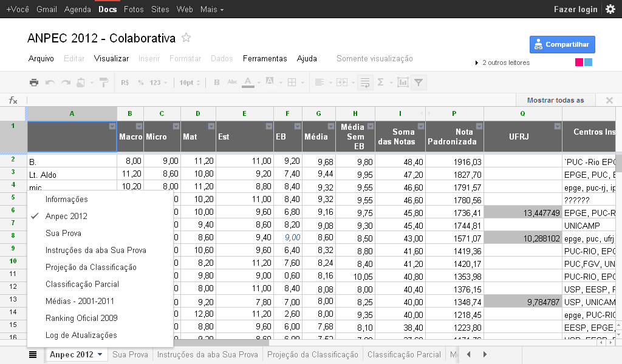Viewport: 622px width, 364px height.
Task: Open filter dropdown on Macro column
Action: 139,126
